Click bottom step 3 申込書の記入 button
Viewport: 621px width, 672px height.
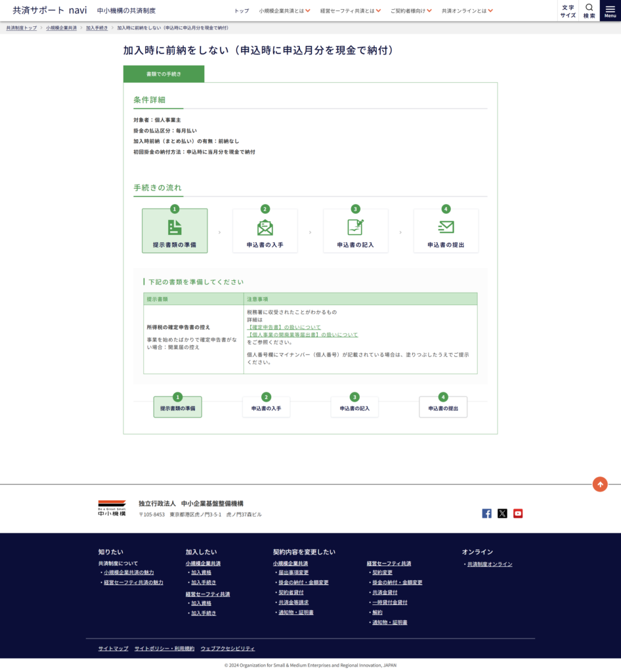pos(354,407)
